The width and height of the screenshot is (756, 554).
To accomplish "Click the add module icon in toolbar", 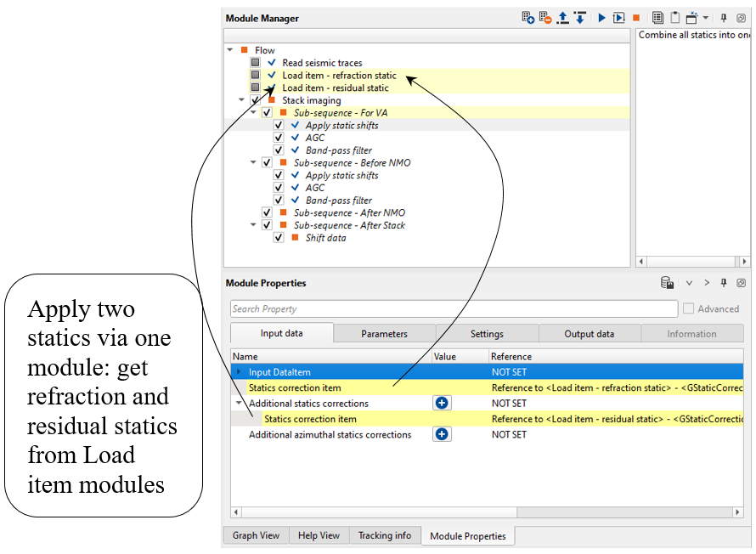I will point(528,18).
